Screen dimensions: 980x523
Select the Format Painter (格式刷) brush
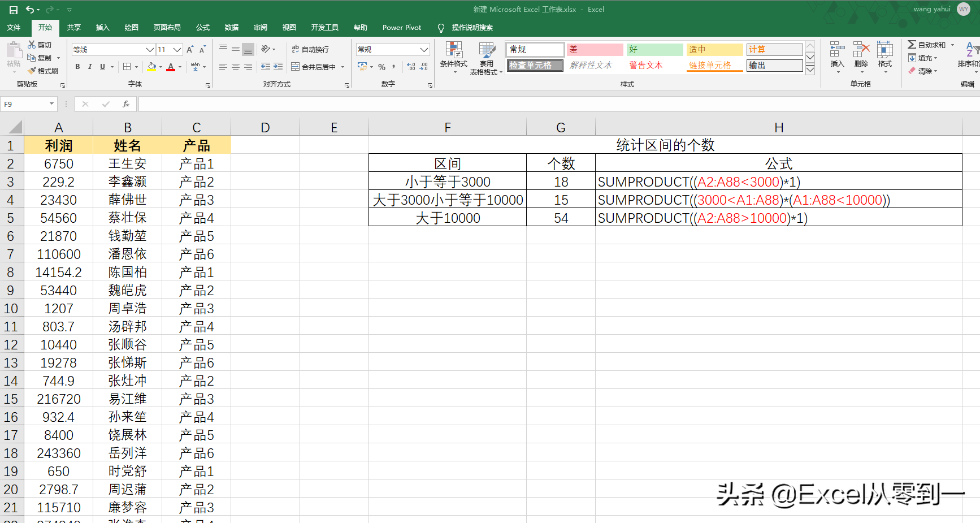[x=32, y=71]
